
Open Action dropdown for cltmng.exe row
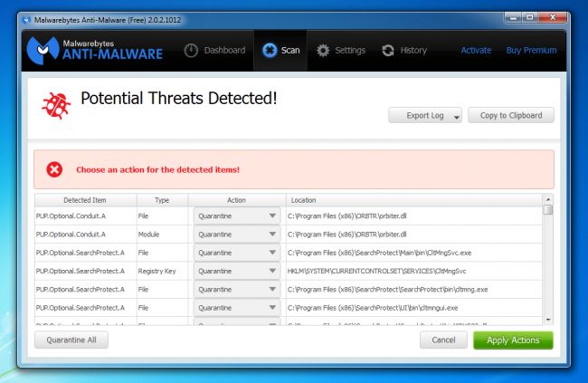click(237, 290)
